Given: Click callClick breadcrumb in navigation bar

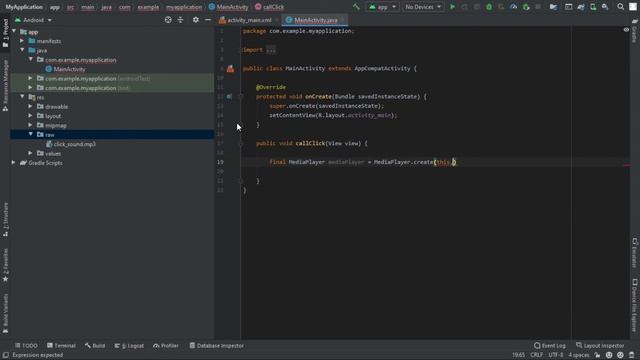Looking at the screenshot, I should pos(269,7).
